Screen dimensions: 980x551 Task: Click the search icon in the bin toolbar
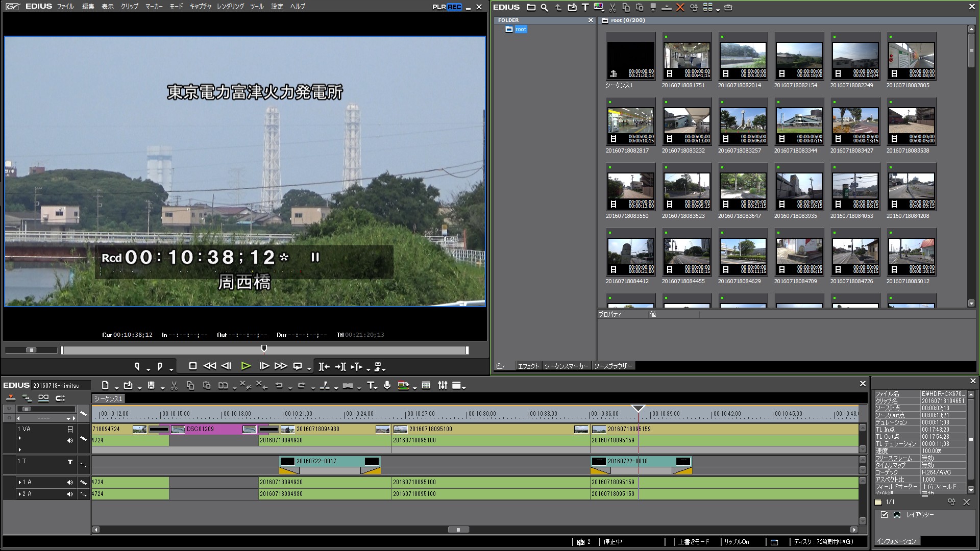(x=544, y=8)
